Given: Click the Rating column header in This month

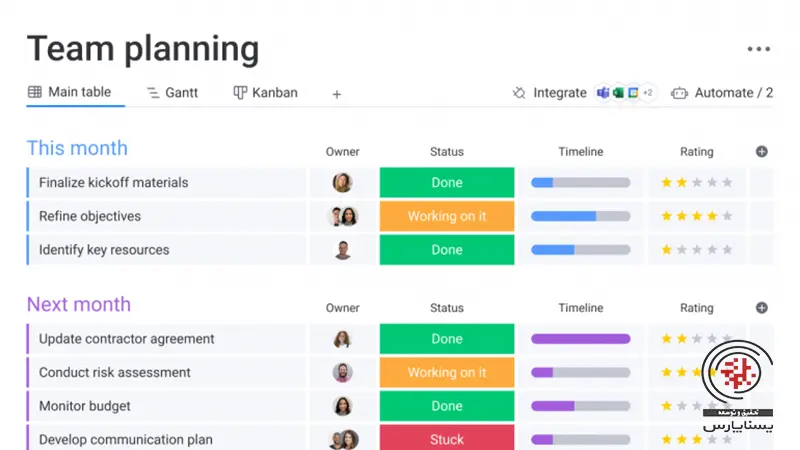Looking at the screenshot, I should coord(697,152).
